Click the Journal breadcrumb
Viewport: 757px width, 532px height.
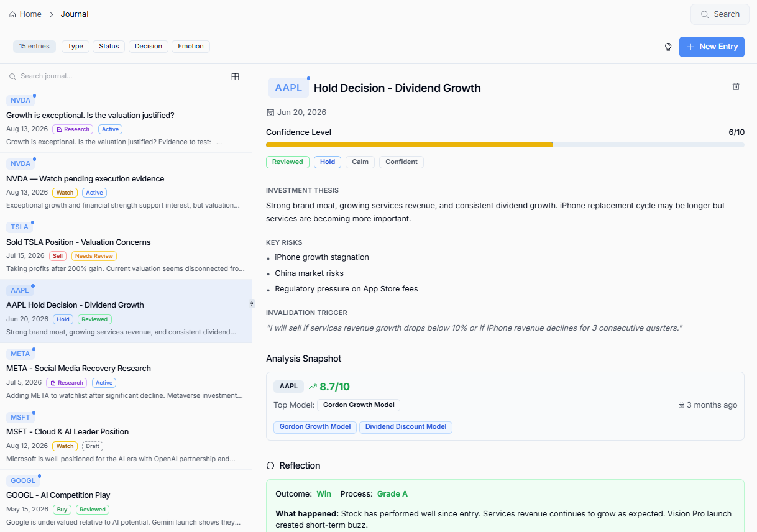(x=75, y=14)
